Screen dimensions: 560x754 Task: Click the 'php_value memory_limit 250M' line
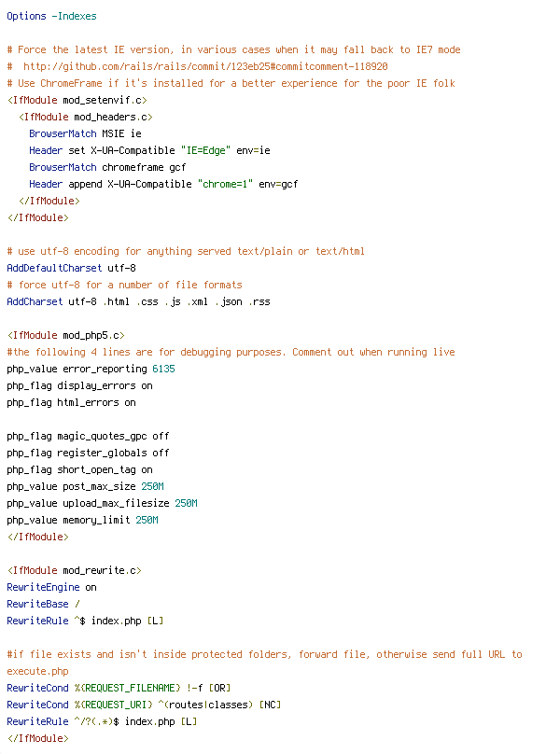tap(82, 521)
